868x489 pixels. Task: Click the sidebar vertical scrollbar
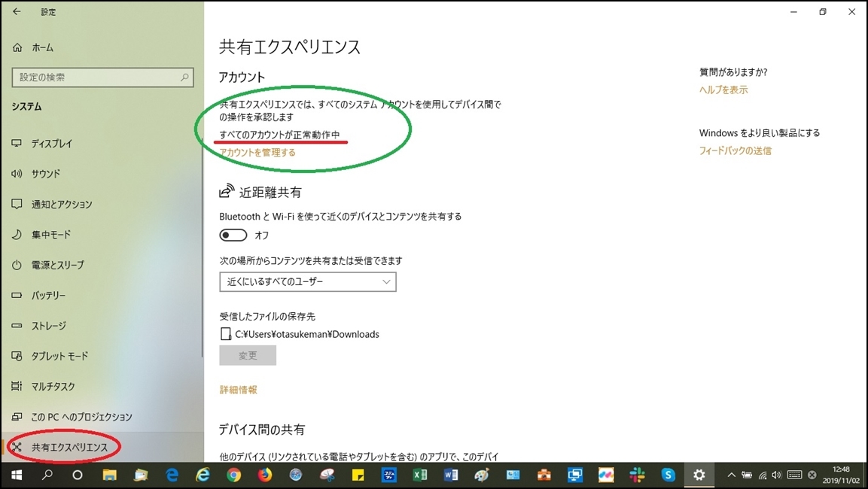click(x=202, y=249)
